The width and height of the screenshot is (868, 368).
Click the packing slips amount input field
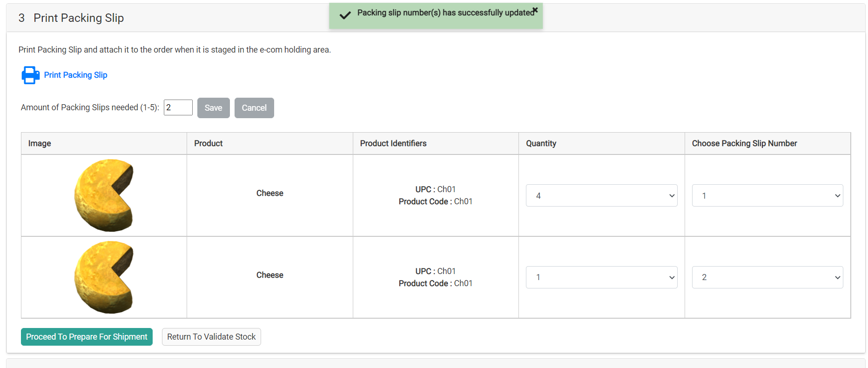coord(178,107)
